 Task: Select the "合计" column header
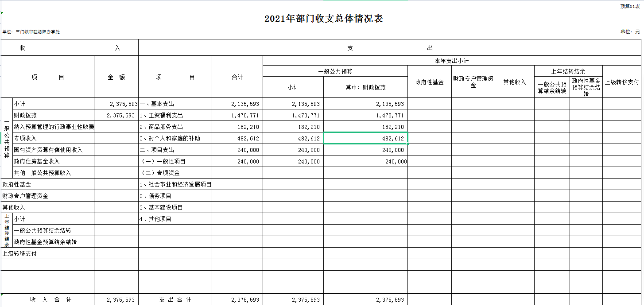point(237,77)
